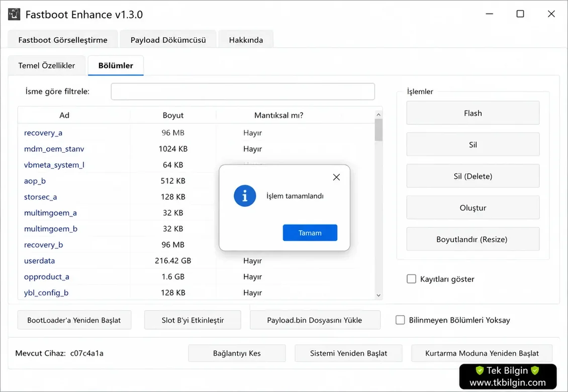The width and height of the screenshot is (568, 392).
Task: Click the Flash button
Action: pos(472,113)
